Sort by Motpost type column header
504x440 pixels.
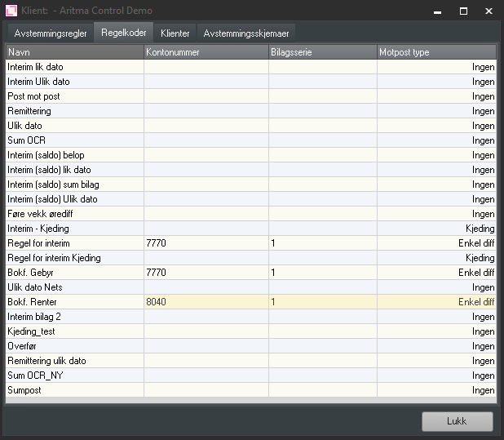[436, 52]
